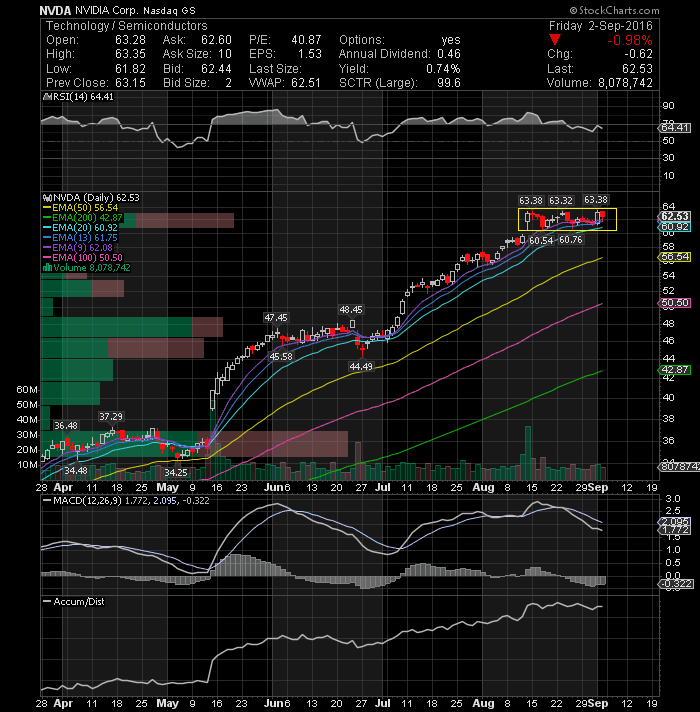
Task: Click the 63.32 price annotation
Action: (x=561, y=200)
